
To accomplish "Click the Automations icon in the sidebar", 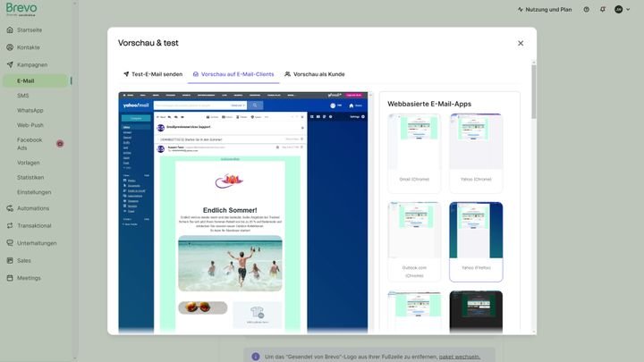I will click(10, 208).
